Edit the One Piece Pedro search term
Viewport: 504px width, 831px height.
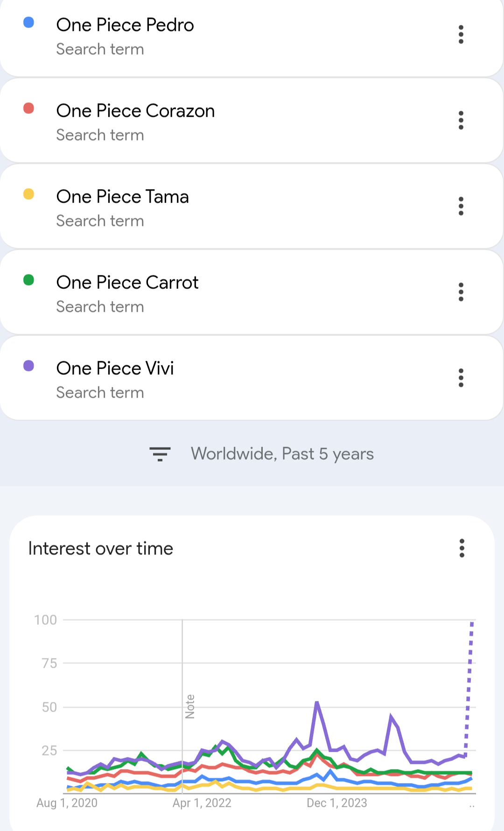click(125, 25)
